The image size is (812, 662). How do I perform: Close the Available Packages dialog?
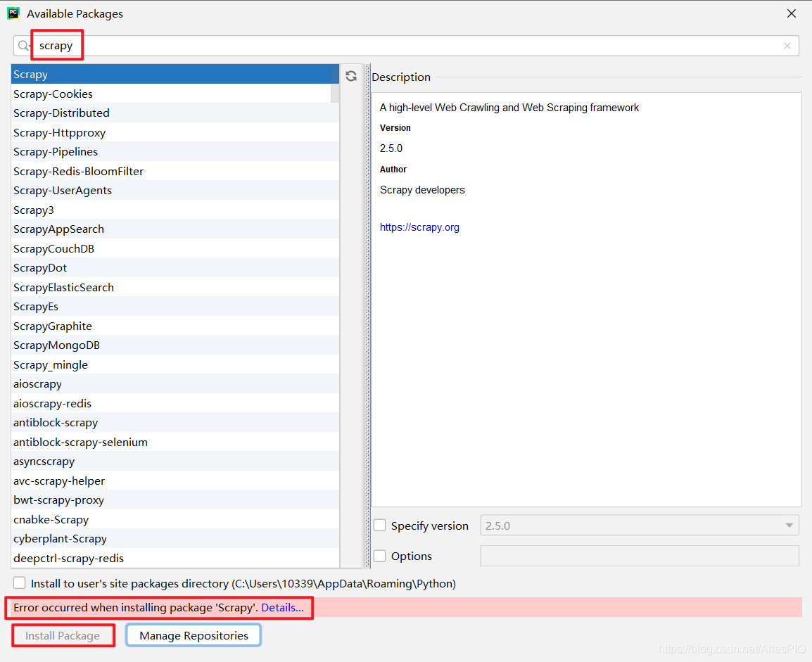[792, 13]
